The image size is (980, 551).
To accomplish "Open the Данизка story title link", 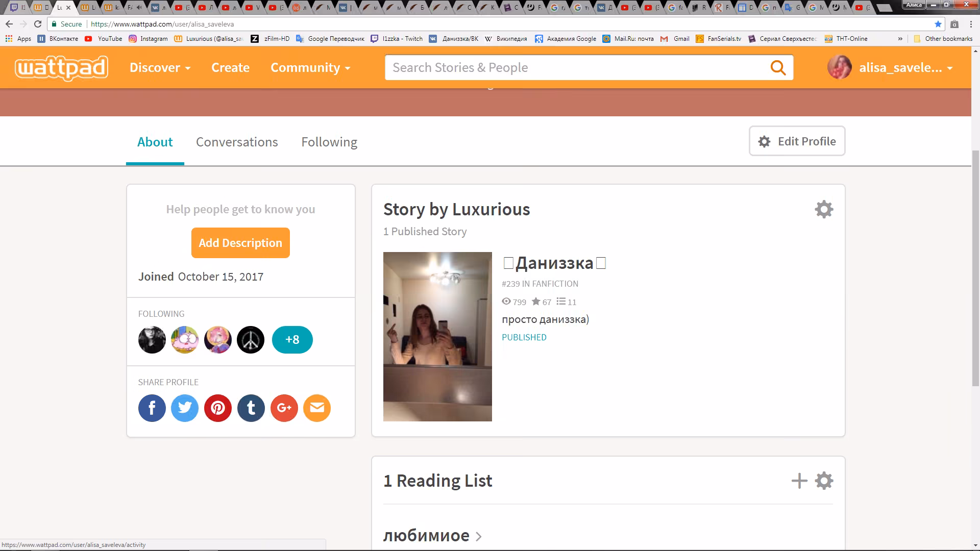I will (554, 263).
